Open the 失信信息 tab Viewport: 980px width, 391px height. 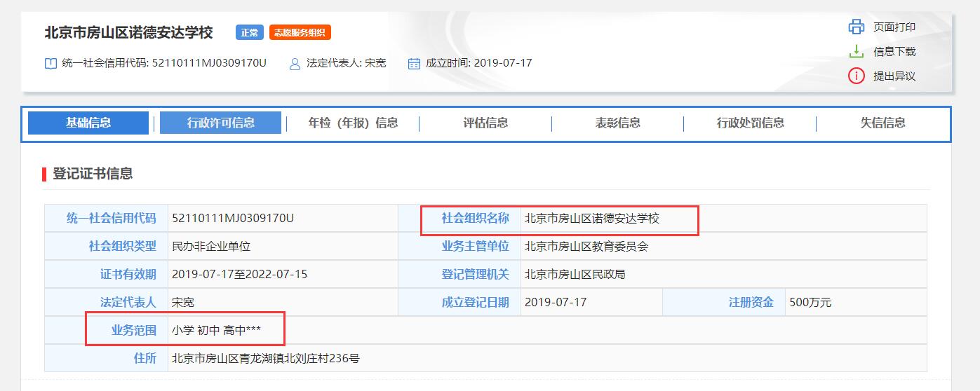(x=882, y=123)
